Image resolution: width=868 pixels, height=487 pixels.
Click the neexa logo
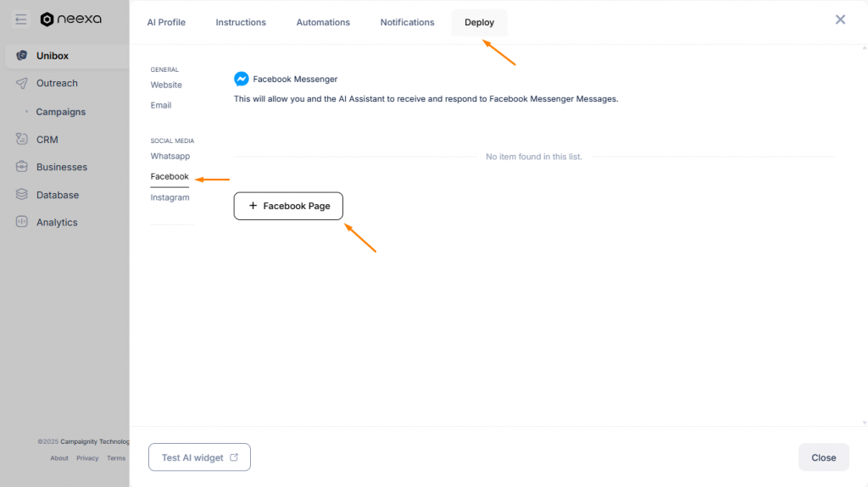pyautogui.click(x=71, y=19)
